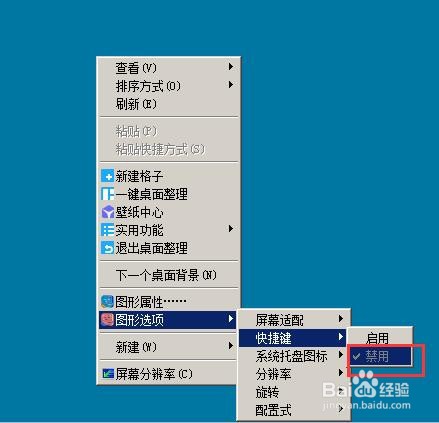Click the 屏幕分辨率 monitor icon
439x423 pixels.
[107, 374]
